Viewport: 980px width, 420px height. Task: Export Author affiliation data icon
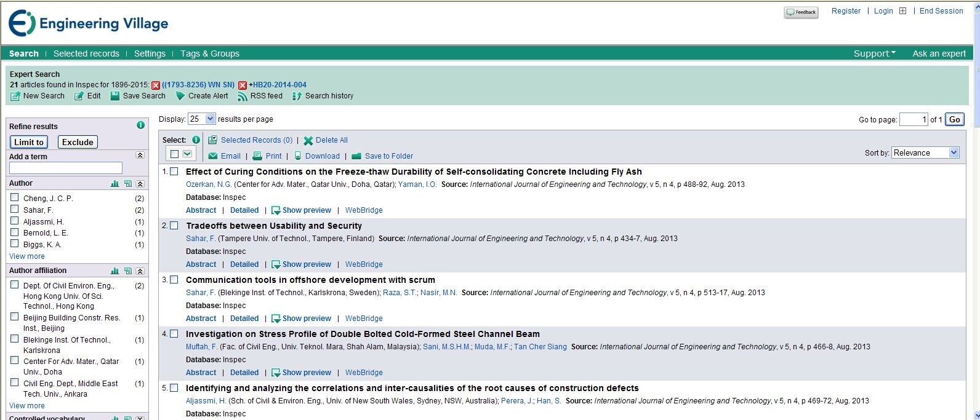[127, 271]
